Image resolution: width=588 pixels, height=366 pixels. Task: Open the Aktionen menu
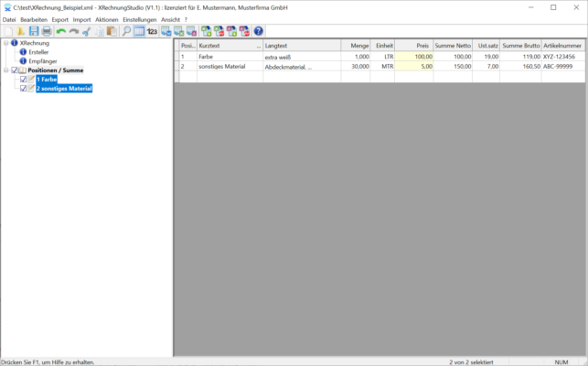pos(106,20)
